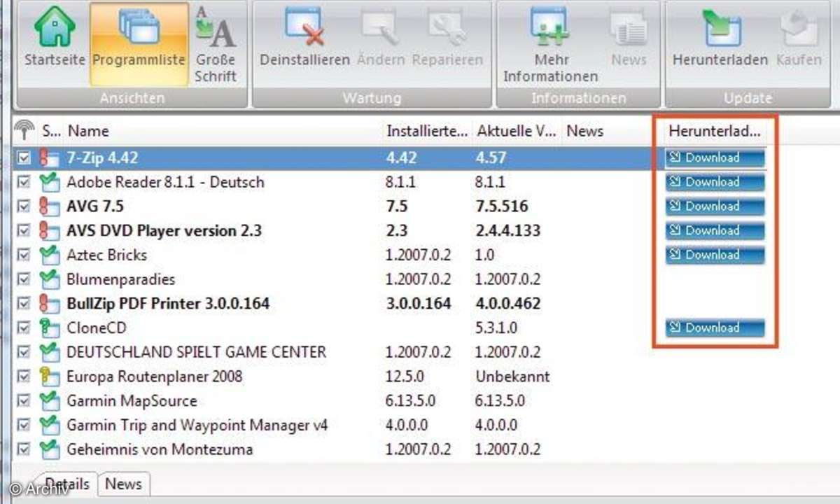Click the status icon beside Blumenparadies
Screen dimensions: 840x504
click(49, 280)
